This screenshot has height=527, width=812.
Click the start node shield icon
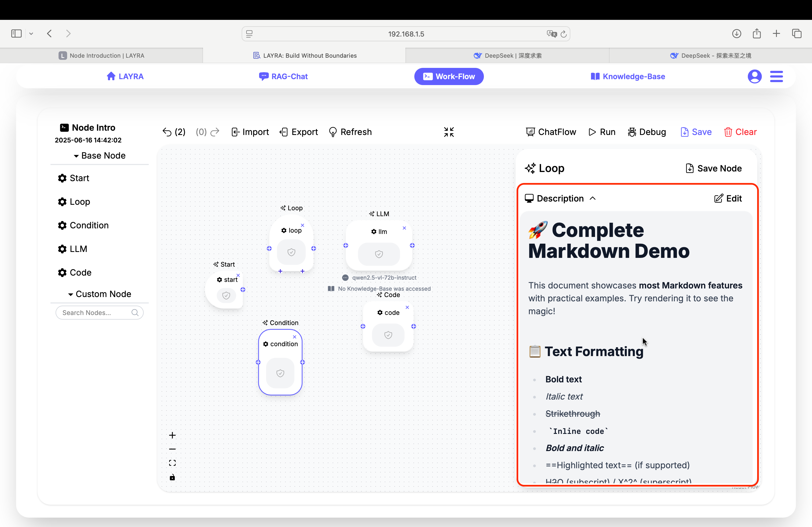[x=226, y=295]
